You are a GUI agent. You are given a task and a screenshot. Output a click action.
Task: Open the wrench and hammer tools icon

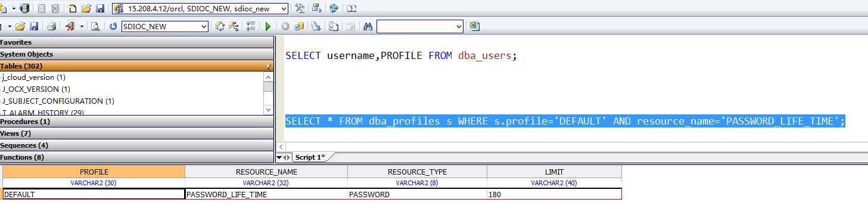tap(300, 8)
